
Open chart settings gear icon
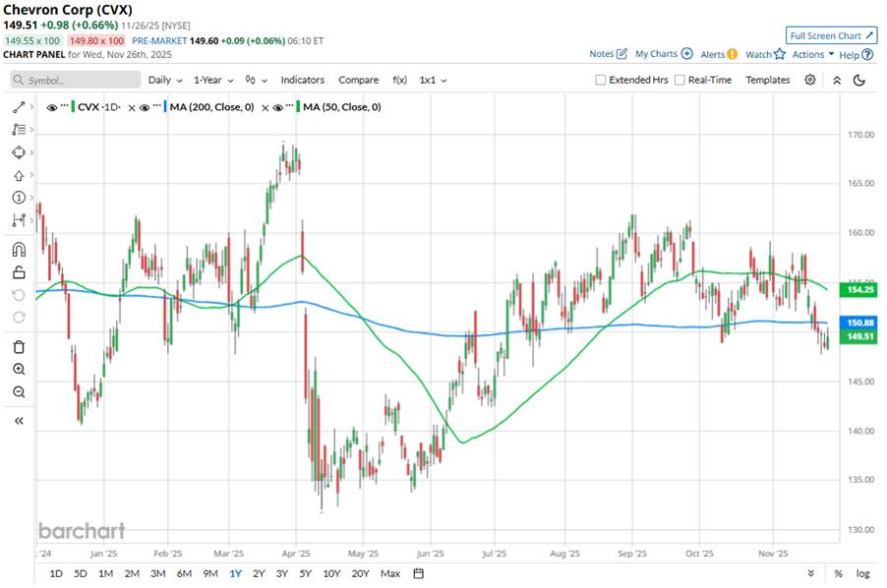point(809,80)
